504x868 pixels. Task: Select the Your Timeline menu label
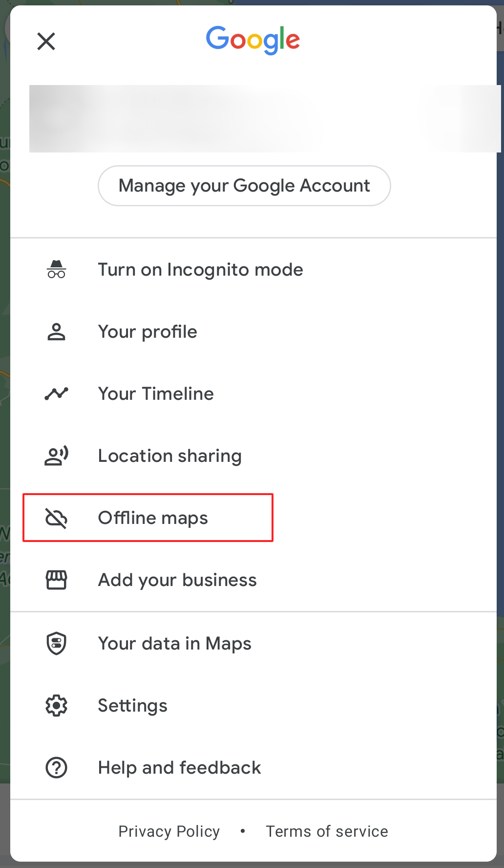[156, 394]
